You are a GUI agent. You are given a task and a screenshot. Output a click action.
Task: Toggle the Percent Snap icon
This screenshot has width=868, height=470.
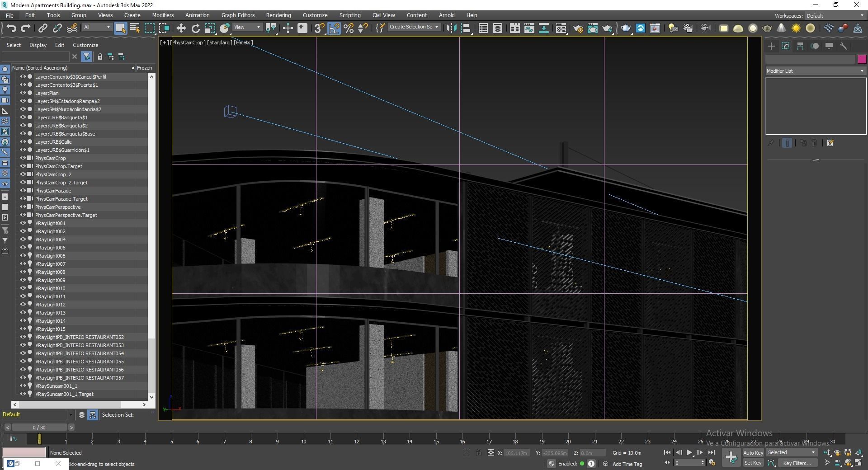349,28
